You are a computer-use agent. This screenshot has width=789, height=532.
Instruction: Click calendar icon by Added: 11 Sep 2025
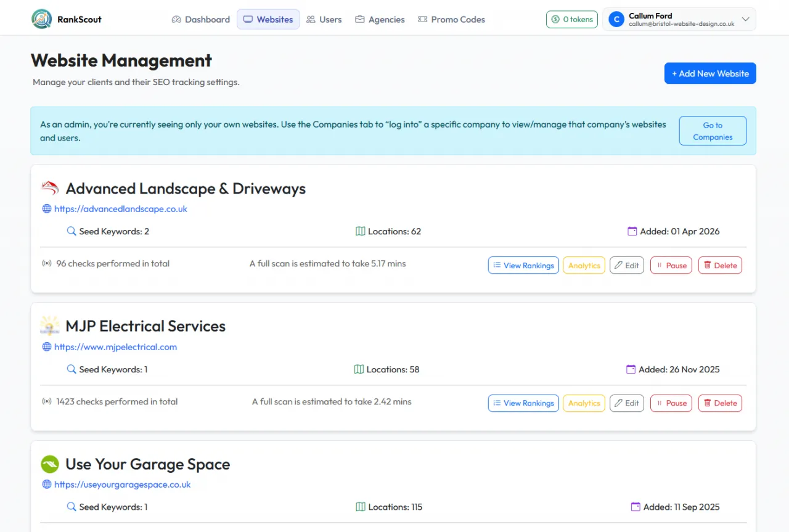coord(636,507)
